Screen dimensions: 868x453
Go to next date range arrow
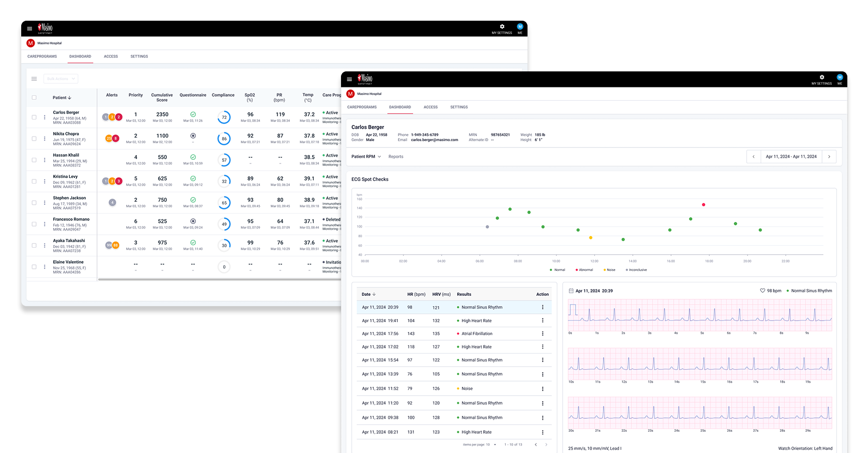point(829,157)
